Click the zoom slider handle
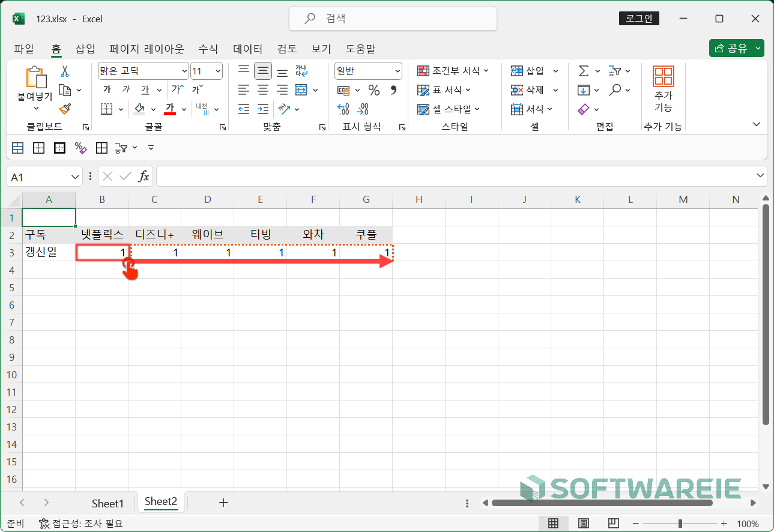774x532 pixels. (x=679, y=523)
